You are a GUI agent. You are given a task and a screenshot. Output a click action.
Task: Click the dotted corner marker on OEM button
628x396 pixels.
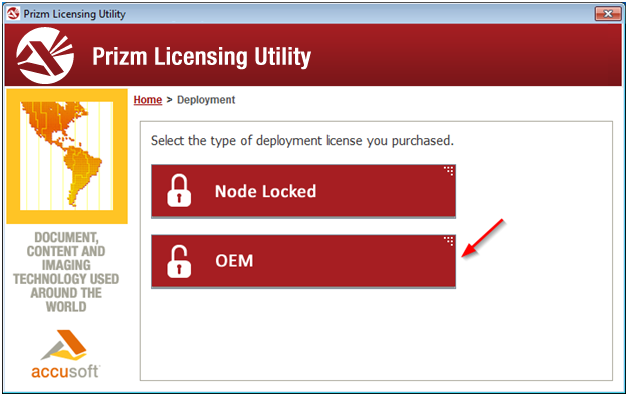(449, 241)
